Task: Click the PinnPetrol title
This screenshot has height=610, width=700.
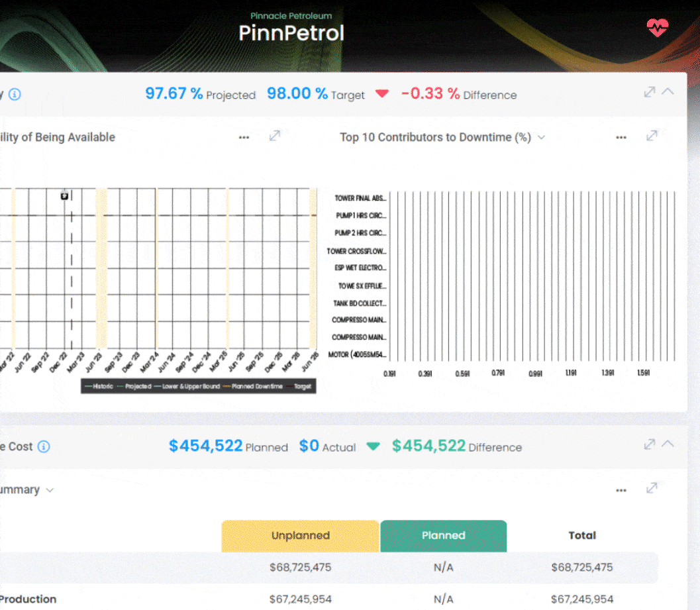Action: 291,33
